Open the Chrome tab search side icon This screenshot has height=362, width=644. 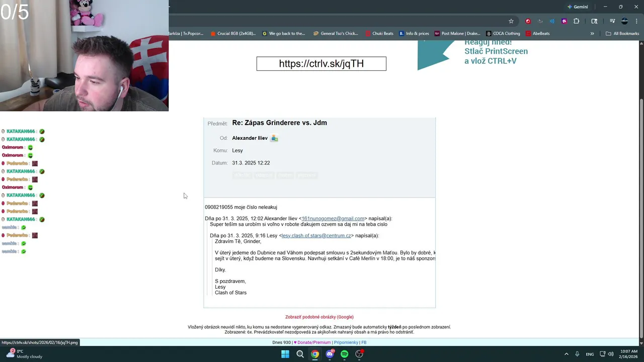[594, 21]
